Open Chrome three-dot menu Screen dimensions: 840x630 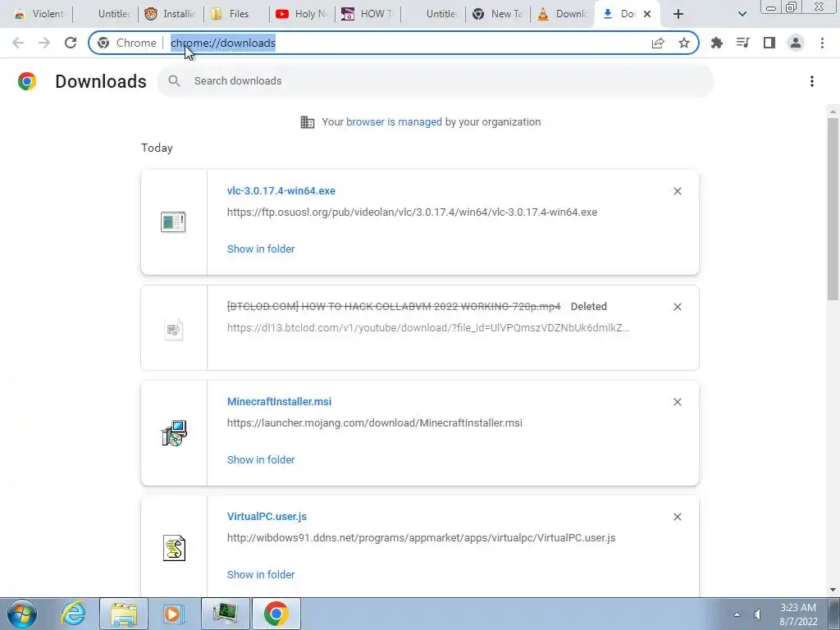tap(822, 43)
